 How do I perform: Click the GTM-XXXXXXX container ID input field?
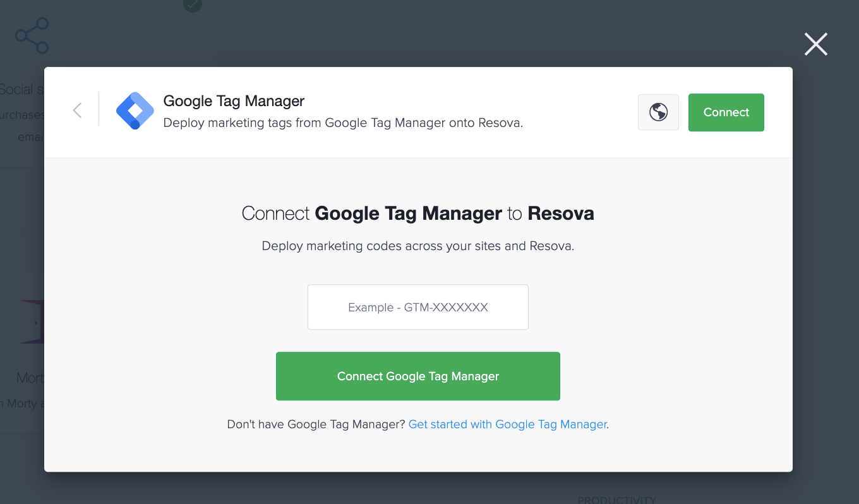417,307
